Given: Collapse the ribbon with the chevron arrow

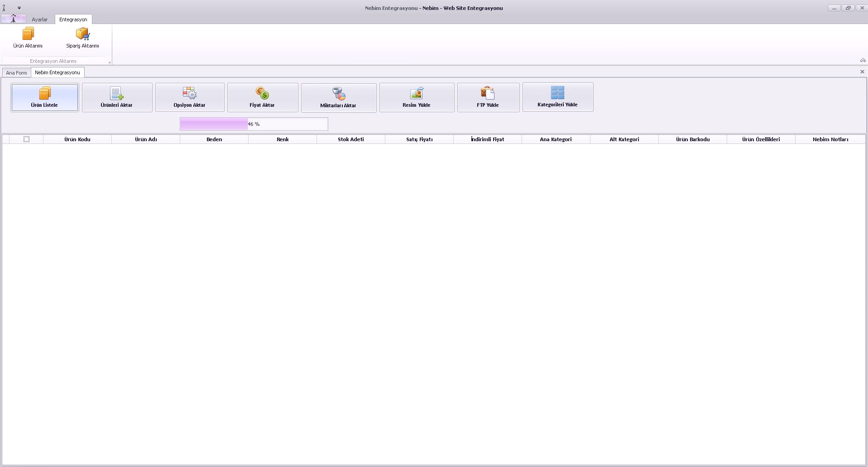Looking at the screenshot, I should point(863,61).
